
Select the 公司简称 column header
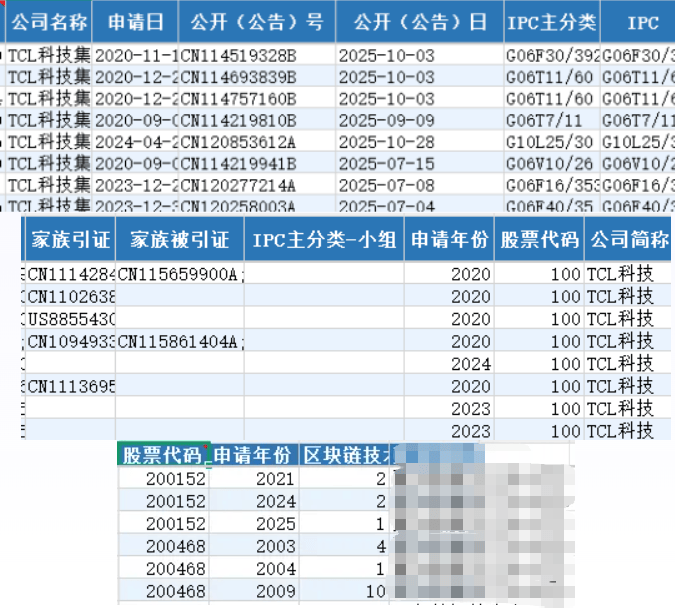[x=628, y=239]
